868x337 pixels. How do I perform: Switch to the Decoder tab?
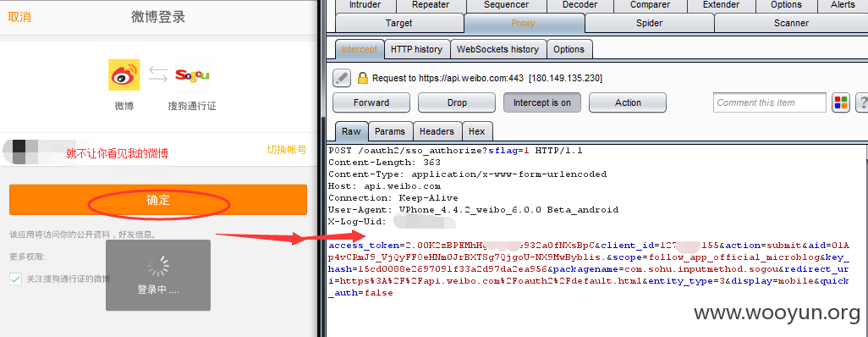pos(580,5)
